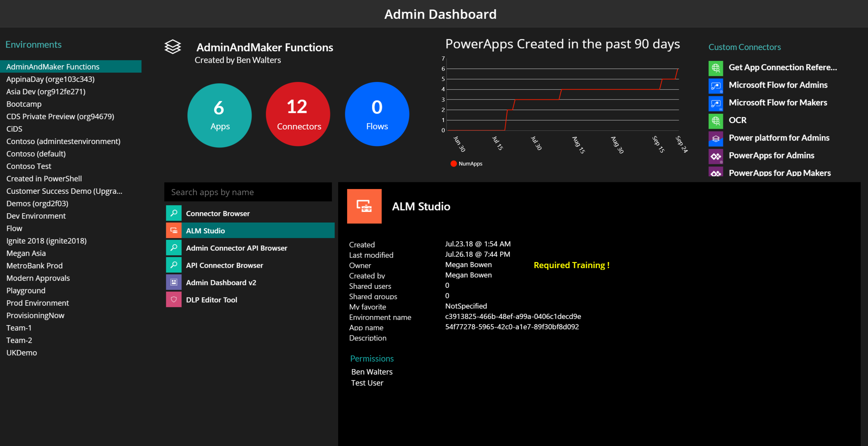Click the Power platform for Admins connector icon
868x446 pixels.
tap(716, 139)
